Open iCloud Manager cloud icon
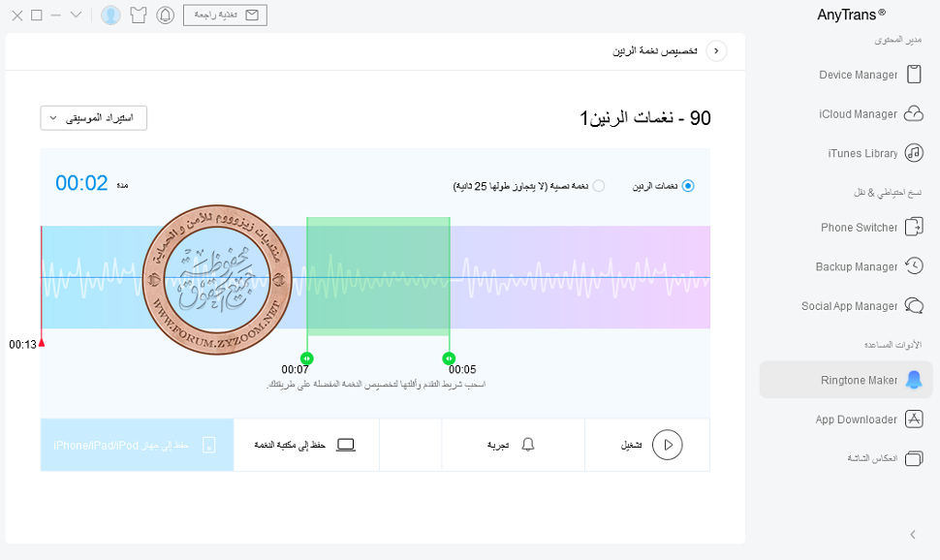 pyautogui.click(x=914, y=114)
